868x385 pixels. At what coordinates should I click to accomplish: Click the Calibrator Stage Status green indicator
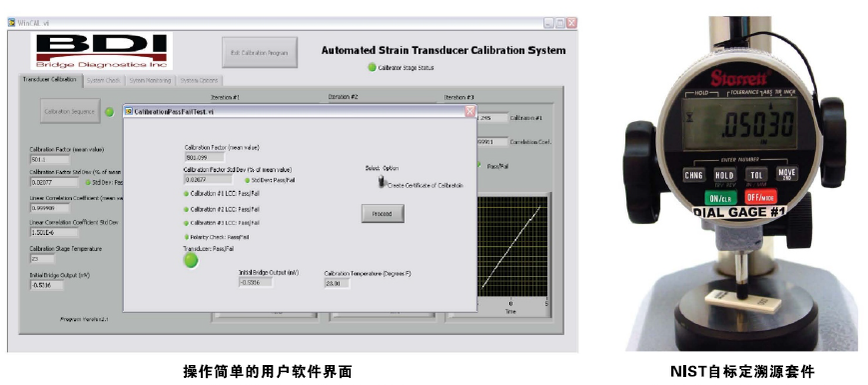point(372,68)
